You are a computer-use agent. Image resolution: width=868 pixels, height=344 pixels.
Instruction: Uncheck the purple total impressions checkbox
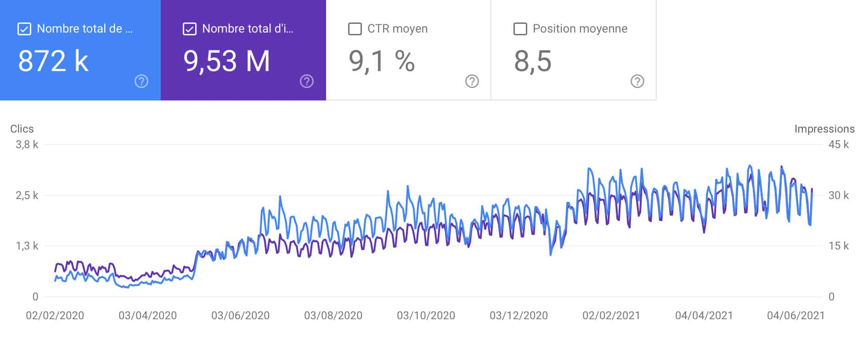tap(189, 29)
